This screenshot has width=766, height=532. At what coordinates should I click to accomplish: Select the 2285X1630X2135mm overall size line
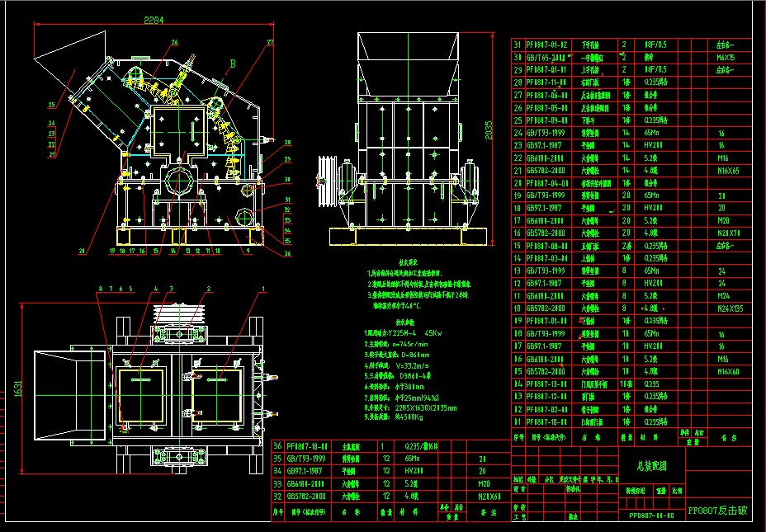point(410,408)
